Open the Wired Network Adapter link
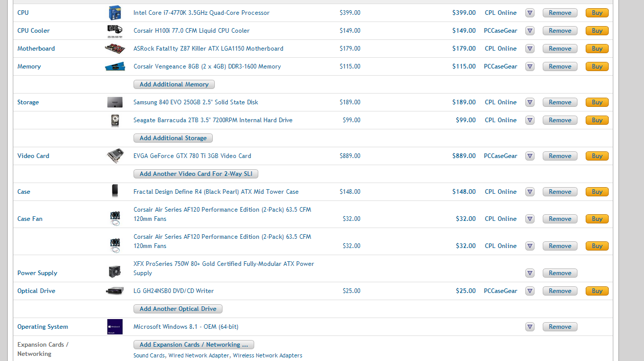Image resolution: width=644 pixels, height=361 pixels. 198,355
